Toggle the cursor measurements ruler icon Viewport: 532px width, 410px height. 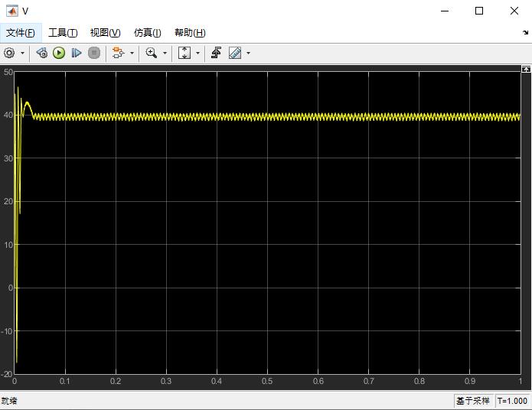[235, 53]
